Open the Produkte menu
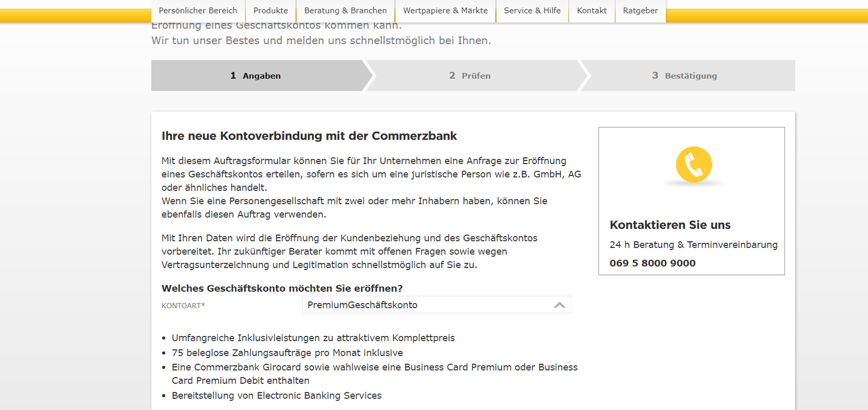 click(270, 11)
